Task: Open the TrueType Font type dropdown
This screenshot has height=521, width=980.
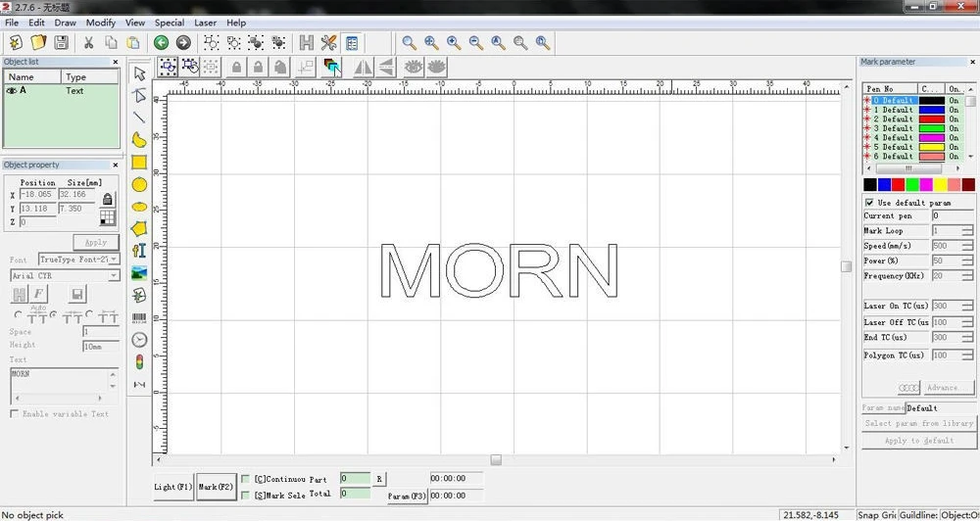Action: [114, 260]
